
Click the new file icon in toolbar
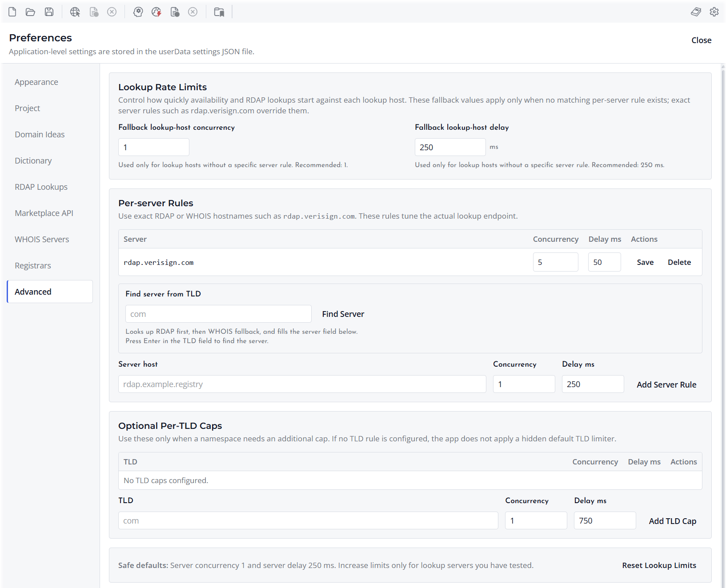12,12
